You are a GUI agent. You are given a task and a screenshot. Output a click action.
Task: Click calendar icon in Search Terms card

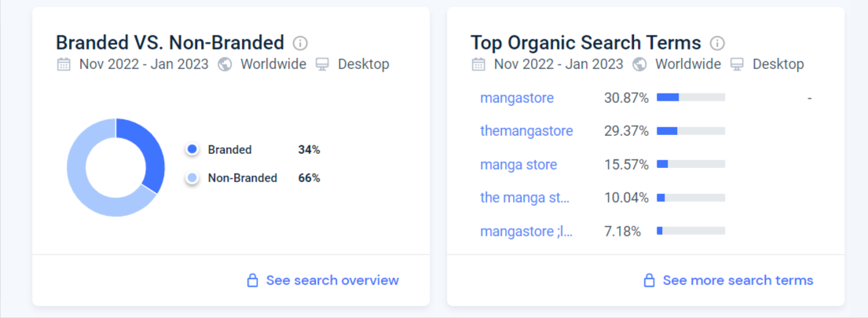pyautogui.click(x=479, y=64)
